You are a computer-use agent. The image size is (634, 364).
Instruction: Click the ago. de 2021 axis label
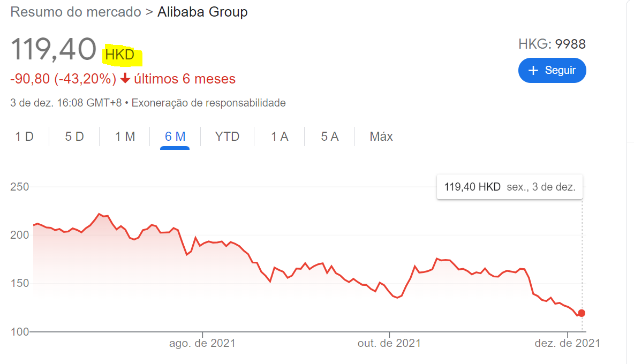click(x=202, y=343)
